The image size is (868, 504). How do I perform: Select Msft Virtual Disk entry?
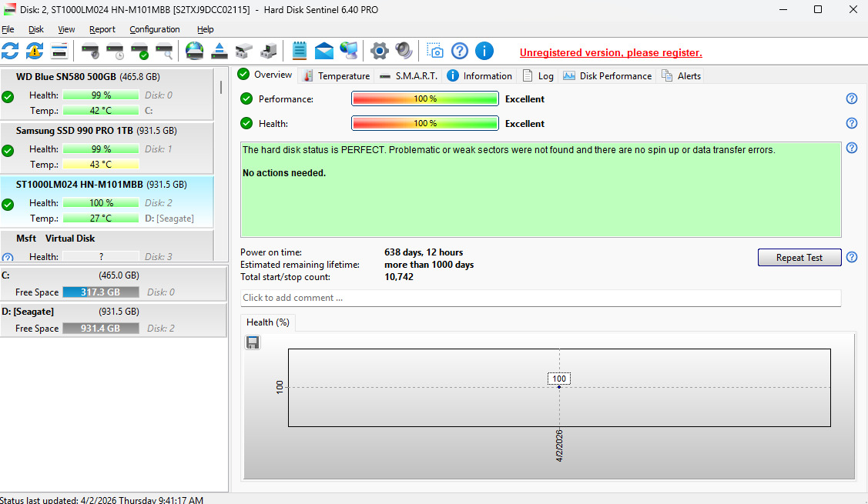click(106, 245)
